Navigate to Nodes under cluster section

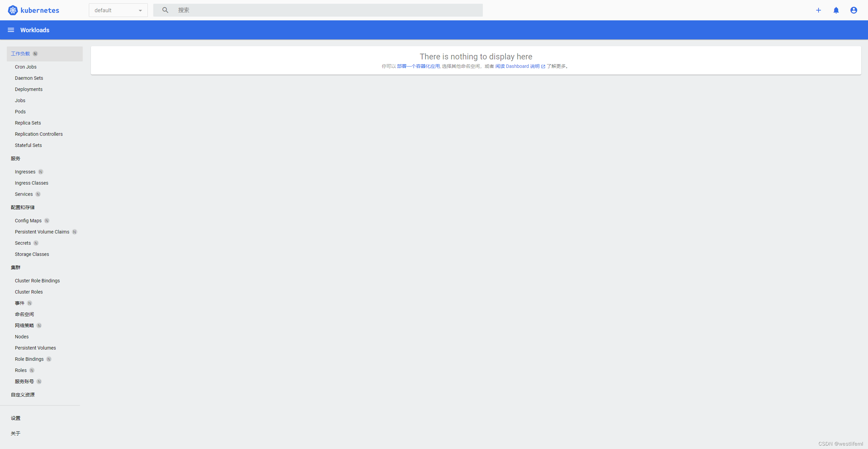pos(22,337)
